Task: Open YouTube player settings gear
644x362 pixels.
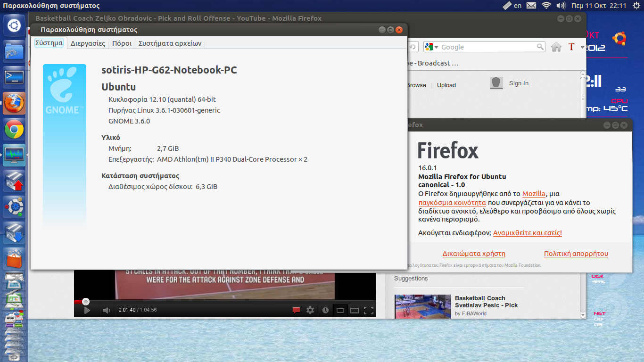Action: [310, 310]
